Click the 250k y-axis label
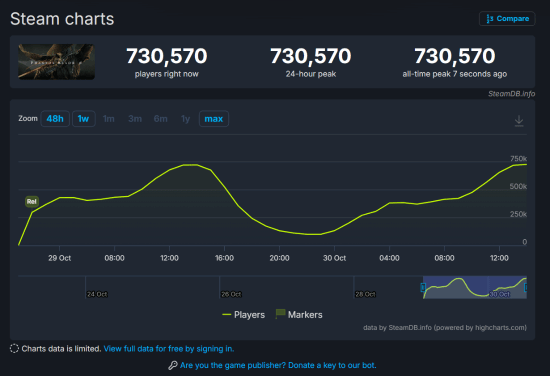550x376 pixels. tap(518, 214)
